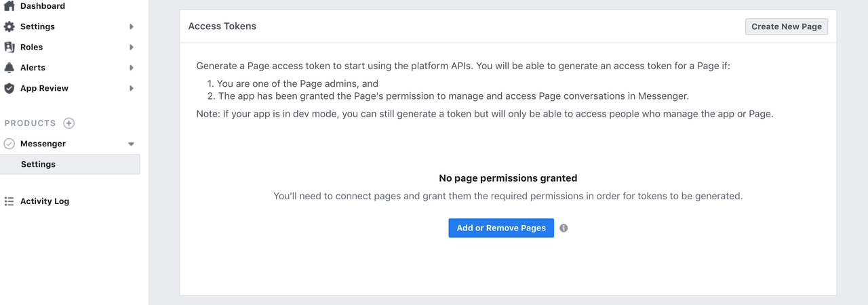Add a product with plus icon

(x=68, y=123)
